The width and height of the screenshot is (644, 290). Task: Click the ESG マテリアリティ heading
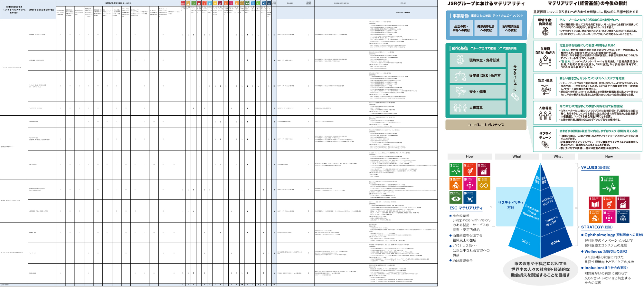466,208
